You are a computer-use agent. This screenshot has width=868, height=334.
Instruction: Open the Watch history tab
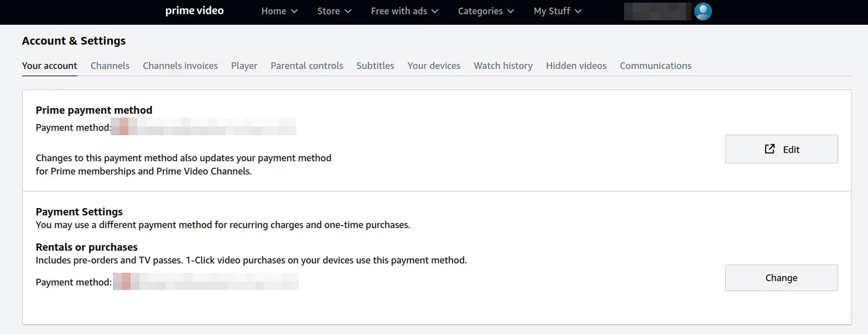coord(503,66)
